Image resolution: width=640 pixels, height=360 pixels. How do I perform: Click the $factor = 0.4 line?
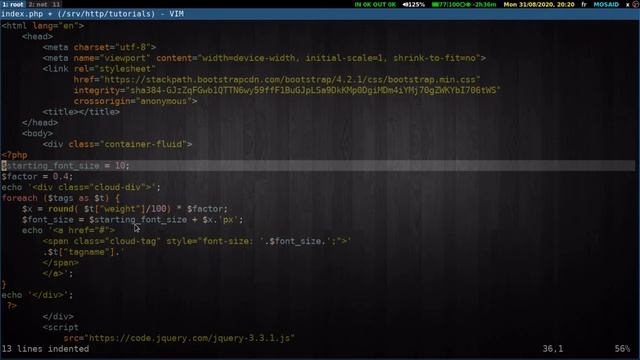[x=37, y=176]
